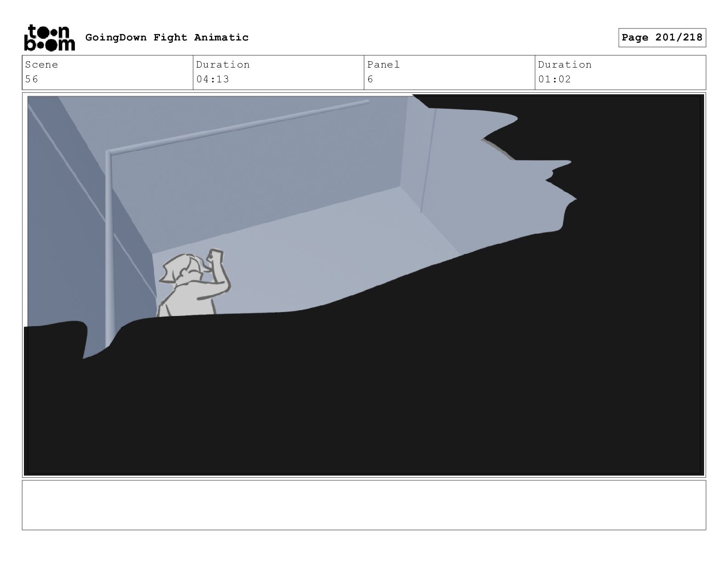This screenshot has width=728, height=563.
Task: Click the Toon Boom logo
Action: point(49,38)
